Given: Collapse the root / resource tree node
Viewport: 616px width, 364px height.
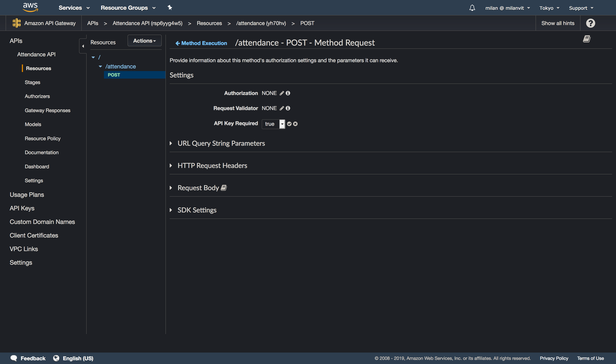Looking at the screenshot, I should (93, 57).
